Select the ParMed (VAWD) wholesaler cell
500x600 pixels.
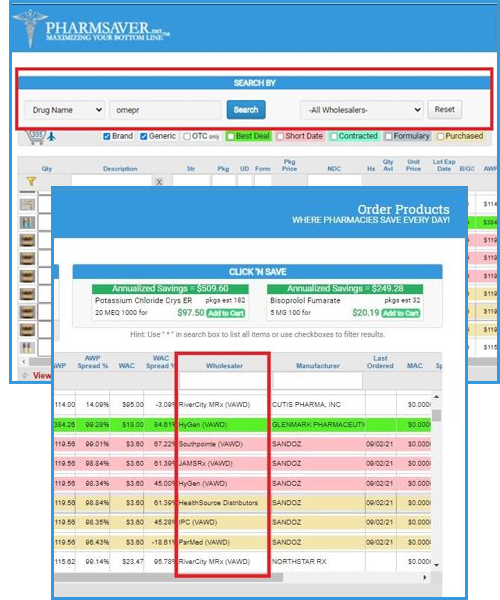pos(223,542)
